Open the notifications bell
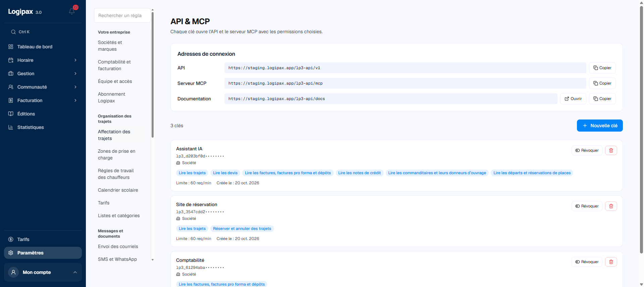This screenshot has width=644, height=287. 72,11
